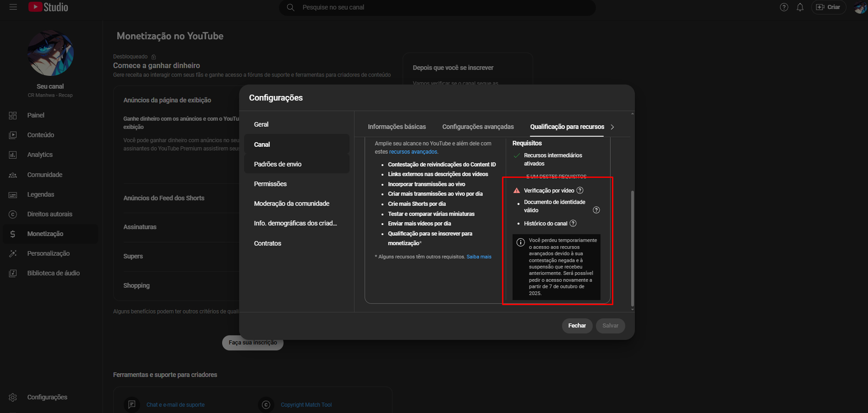Screen dimensions: 868x413
Task: Open the notifications bell
Action: 800,7
